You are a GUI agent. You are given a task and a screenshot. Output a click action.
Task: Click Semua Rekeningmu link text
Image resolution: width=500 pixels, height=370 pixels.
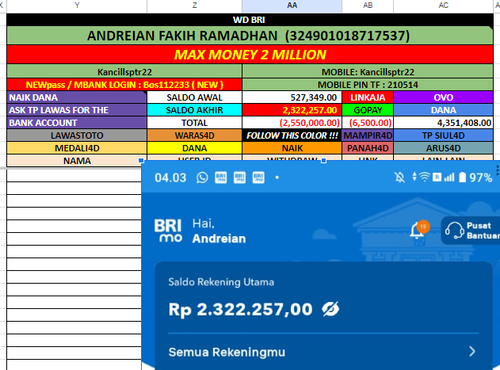click(227, 352)
